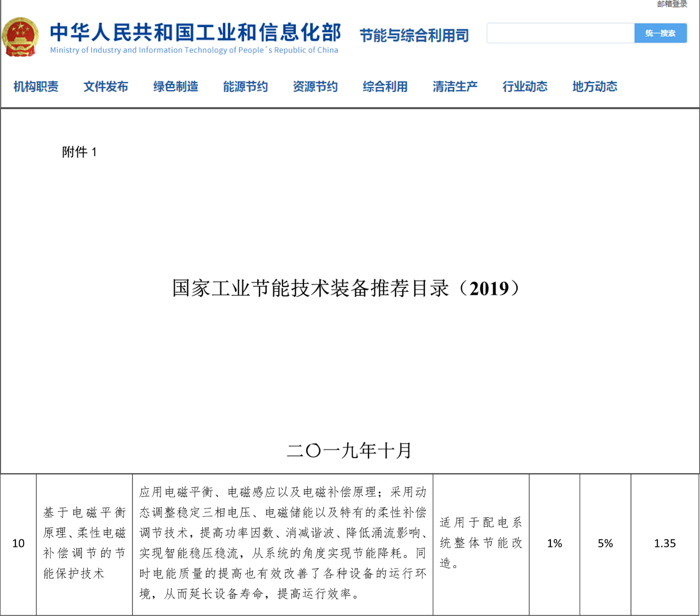
Task: Open the 机构职责 menu item
Action: pos(36,86)
